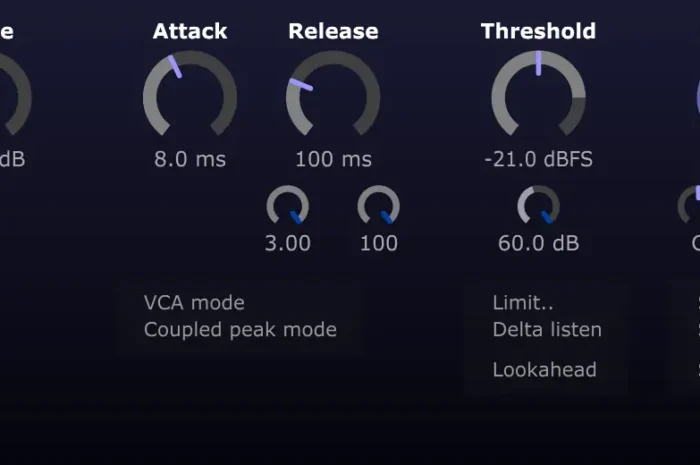Click the Attack knob
The image size is (700, 465).
tap(190, 97)
